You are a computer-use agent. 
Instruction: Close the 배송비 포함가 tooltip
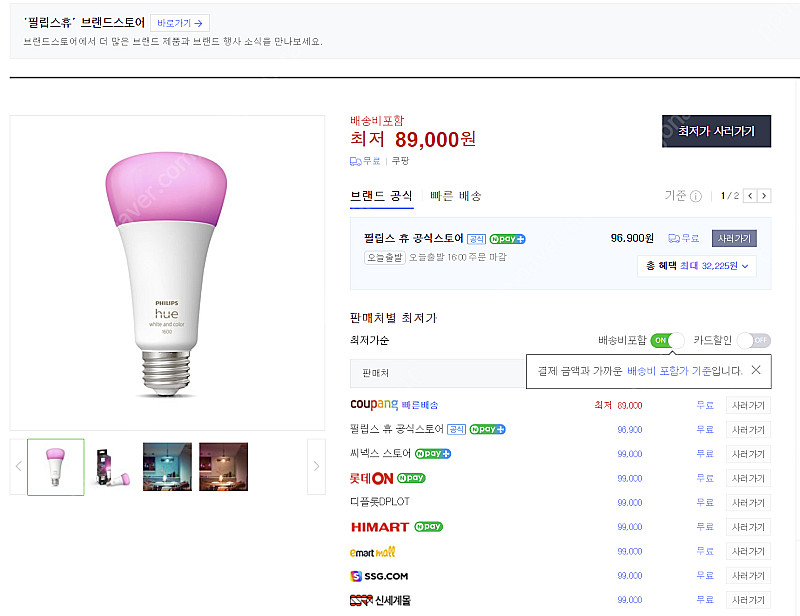(x=756, y=371)
